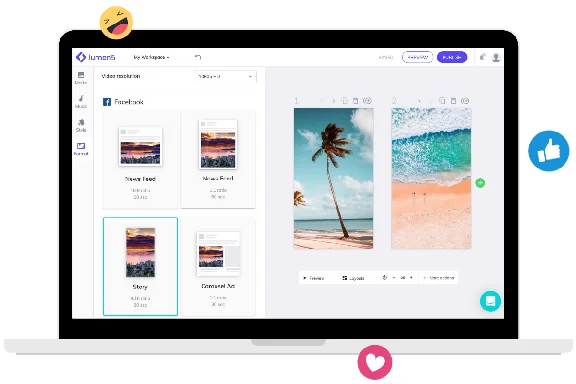Duplicate scene 2 with copy icon

(x=442, y=101)
